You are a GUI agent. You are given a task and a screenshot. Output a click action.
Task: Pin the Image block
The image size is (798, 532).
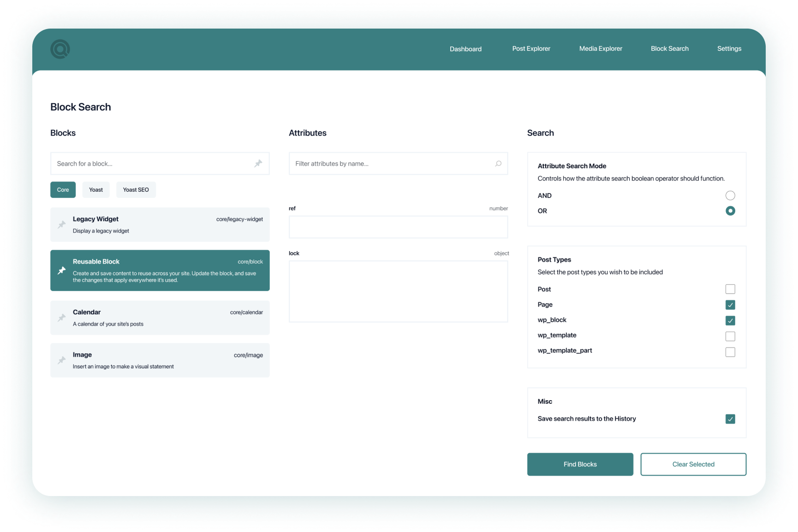point(62,360)
